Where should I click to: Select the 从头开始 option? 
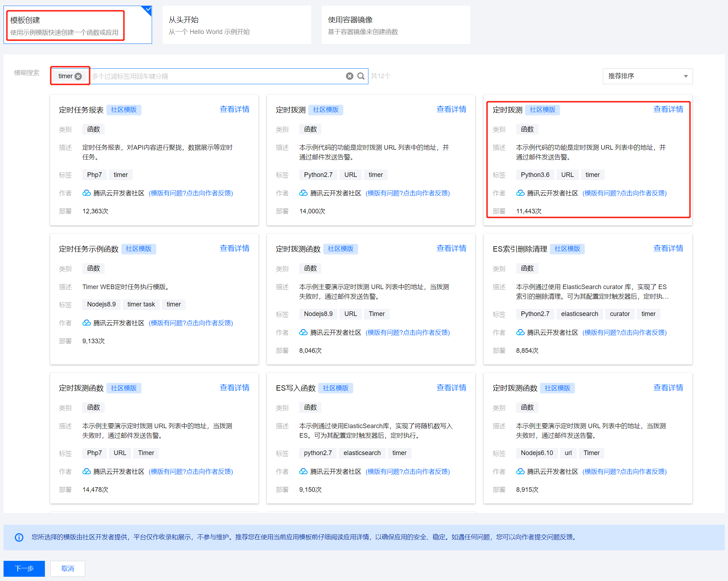[x=237, y=25]
